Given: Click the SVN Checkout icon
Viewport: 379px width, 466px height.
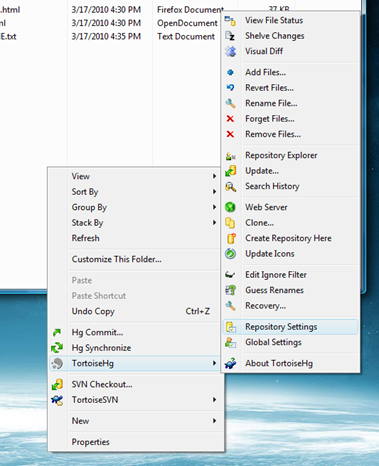Looking at the screenshot, I should coord(57,384).
